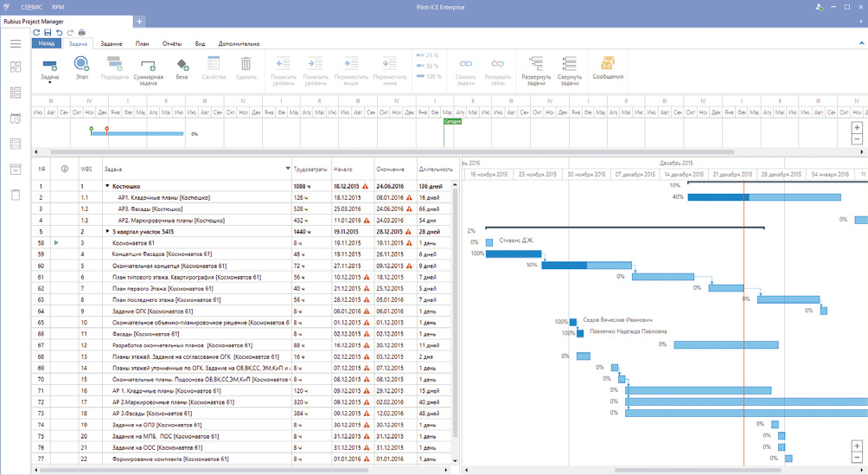Open the План ribbon tab
Image resolution: width=868 pixels, height=475 pixels.
click(143, 44)
